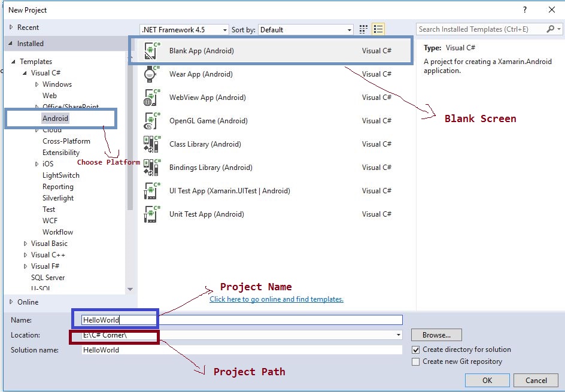Expand the Windows tree node
This screenshot has height=392, width=565.
(37, 84)
